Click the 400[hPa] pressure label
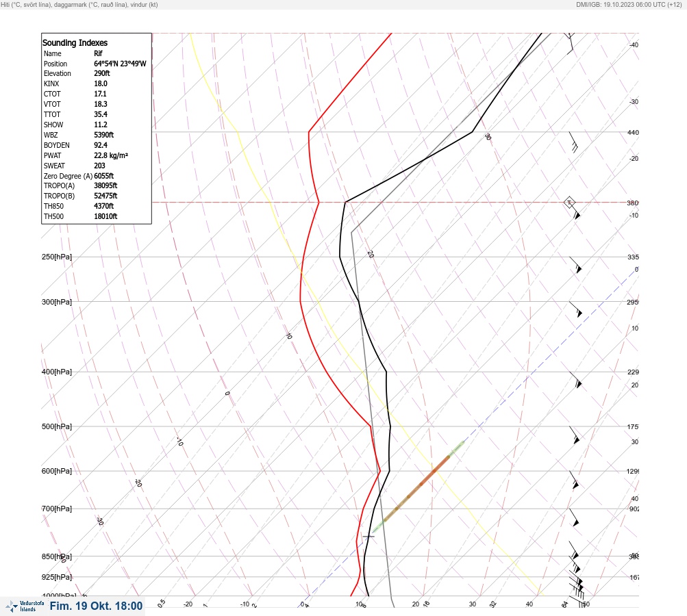687x616 pixels. click(57, 372)
